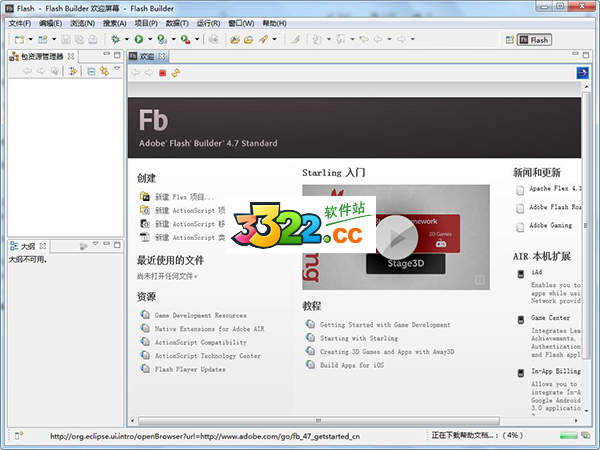This screenshot has height=450, width=600.
Task: Open the 新建 Flex 项目 link
Action: 184,197
